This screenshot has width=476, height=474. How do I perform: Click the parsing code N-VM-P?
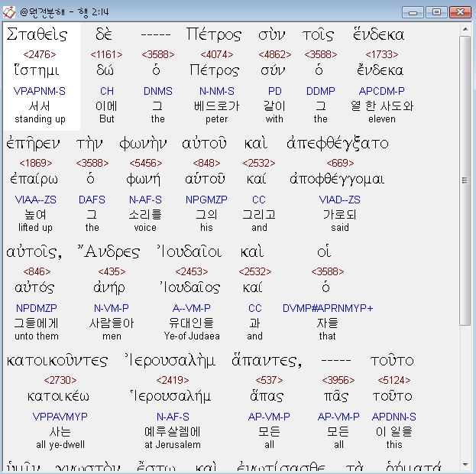[x=112, y=308]
